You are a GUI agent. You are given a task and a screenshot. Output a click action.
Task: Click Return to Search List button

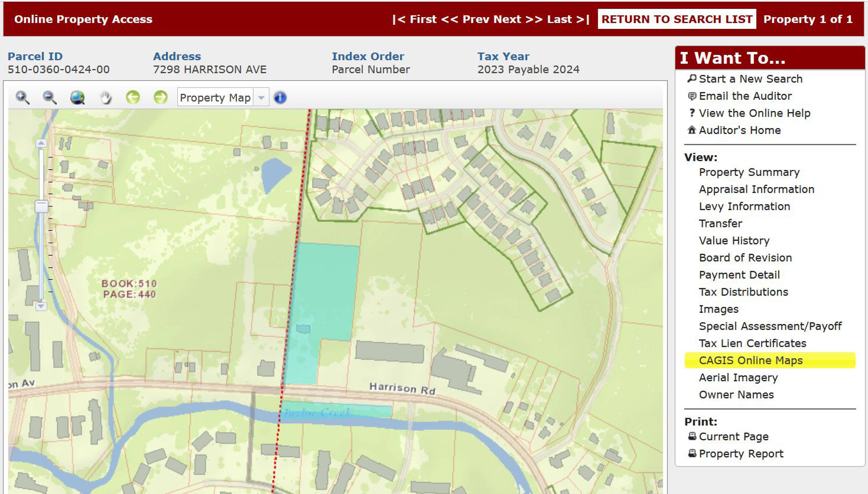676,19
